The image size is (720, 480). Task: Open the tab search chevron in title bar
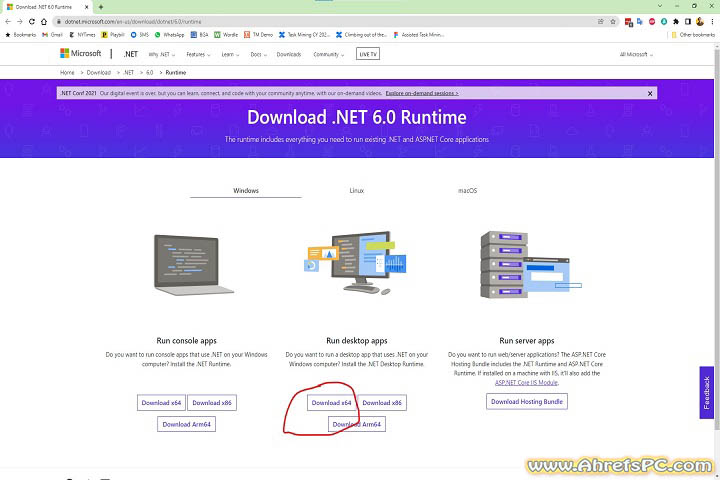click(x=660, y=6)
